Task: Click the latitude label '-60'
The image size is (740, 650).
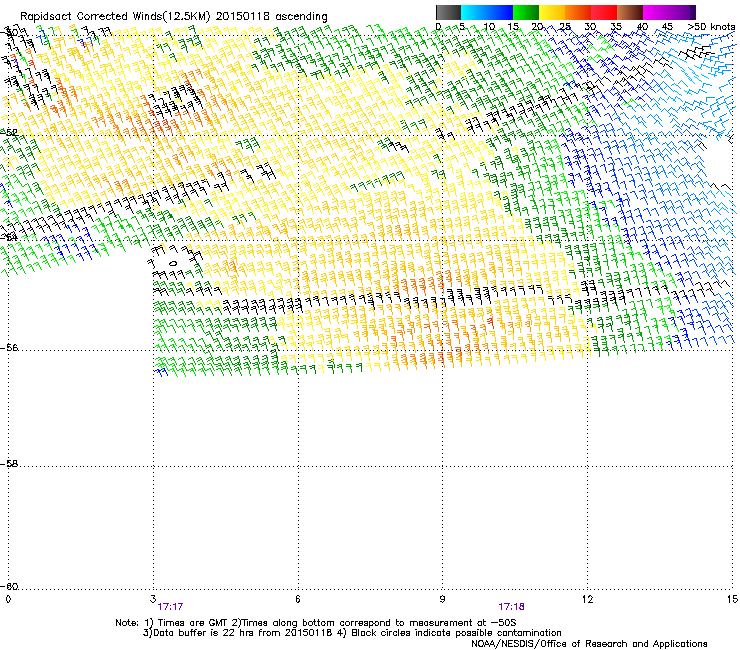Action: tap(9, 587)
